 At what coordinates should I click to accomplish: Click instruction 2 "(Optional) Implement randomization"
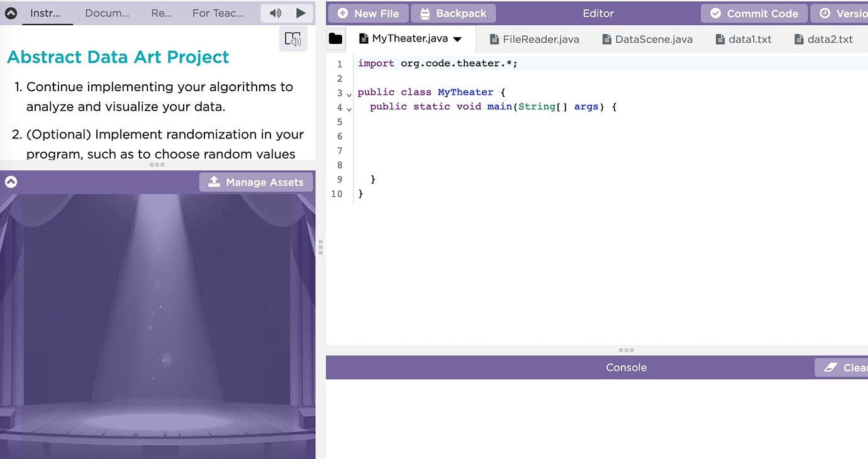(x=165, y=144)
